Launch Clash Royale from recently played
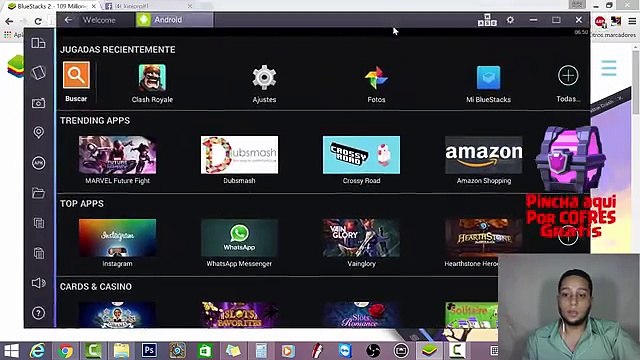 [152, 78]
